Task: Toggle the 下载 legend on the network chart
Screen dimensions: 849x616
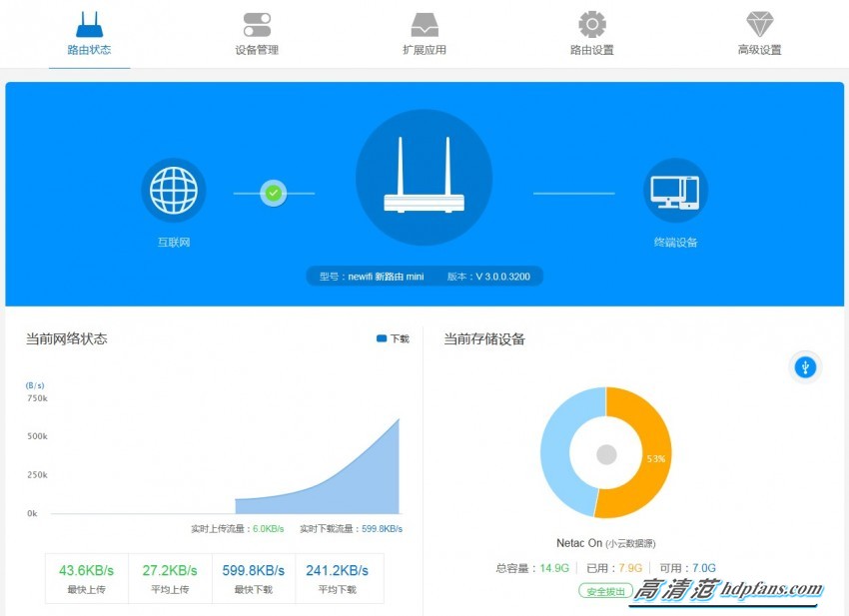Action: click(x=388, y=338)
